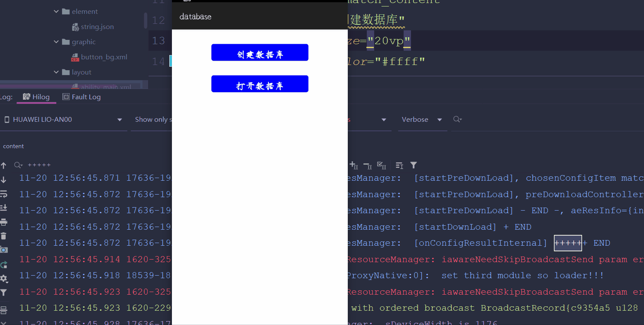The height and width of the screenshot is (325, 644).
Task: Select string.json in project tree
Action: click(97, 27)
